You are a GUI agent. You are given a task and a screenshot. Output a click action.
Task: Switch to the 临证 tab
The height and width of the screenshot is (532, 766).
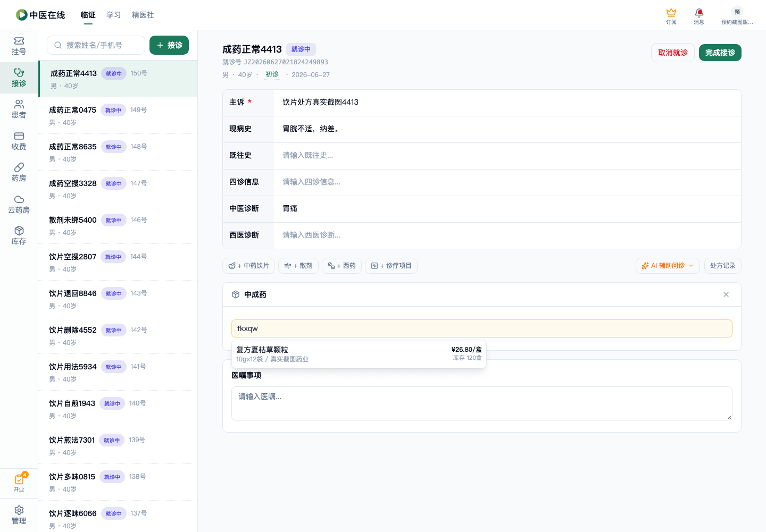(x=88, y=15)
